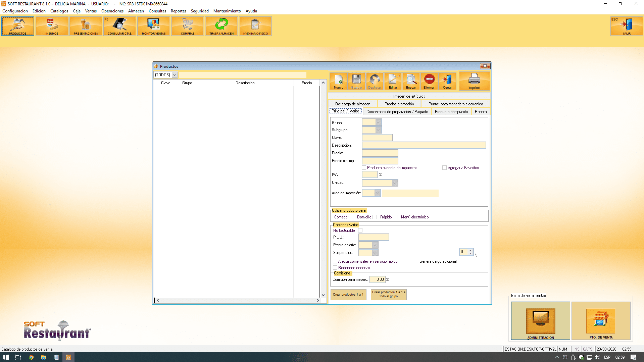Click the Descripcion input field
644x362 pixels.
(424, 145)
